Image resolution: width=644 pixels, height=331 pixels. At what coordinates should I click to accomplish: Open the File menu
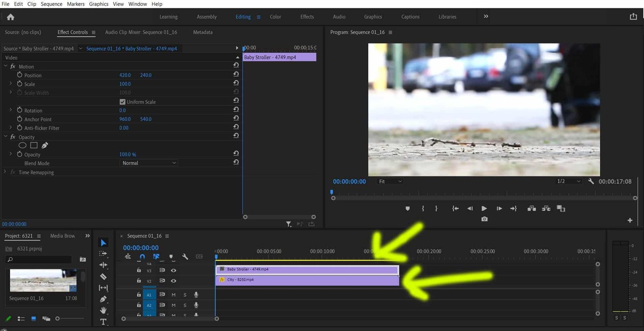pyautogui.click(x=5, y=4)
